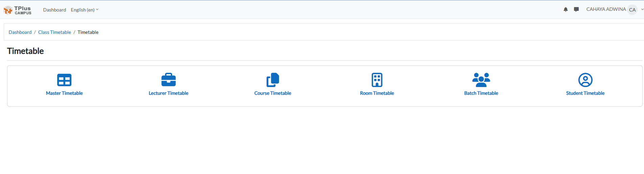Open the Master Timetable link
The height and width of the screenshot is (174, 644).
coord(64,93)
